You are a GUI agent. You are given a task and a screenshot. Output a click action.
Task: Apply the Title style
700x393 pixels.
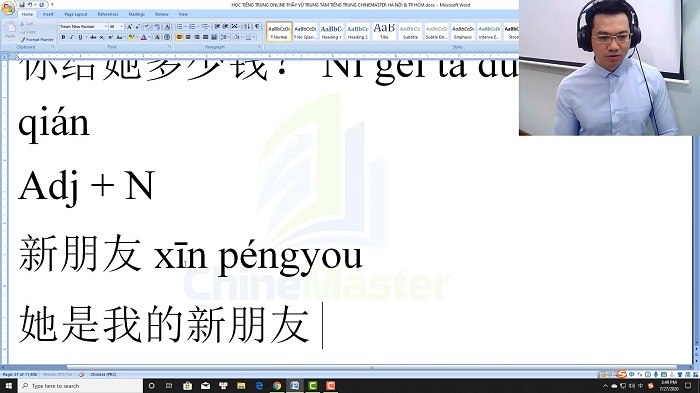coord(384,32)
